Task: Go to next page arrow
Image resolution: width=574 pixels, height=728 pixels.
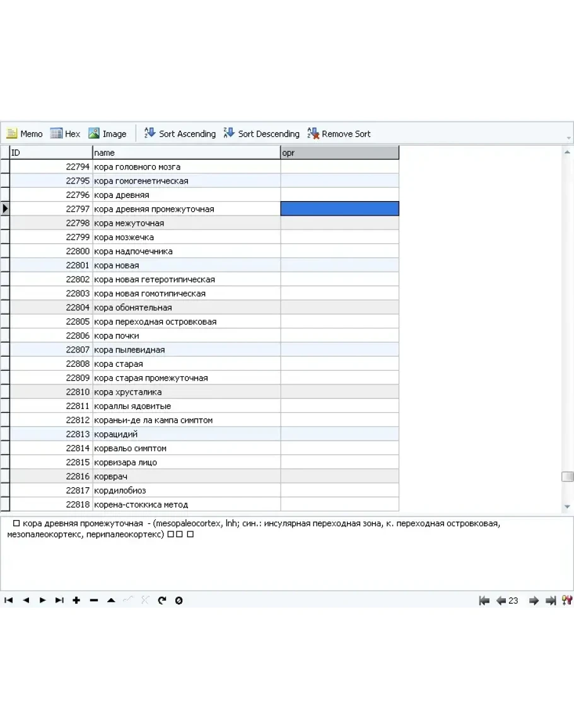Action: (x=534, y=601)
